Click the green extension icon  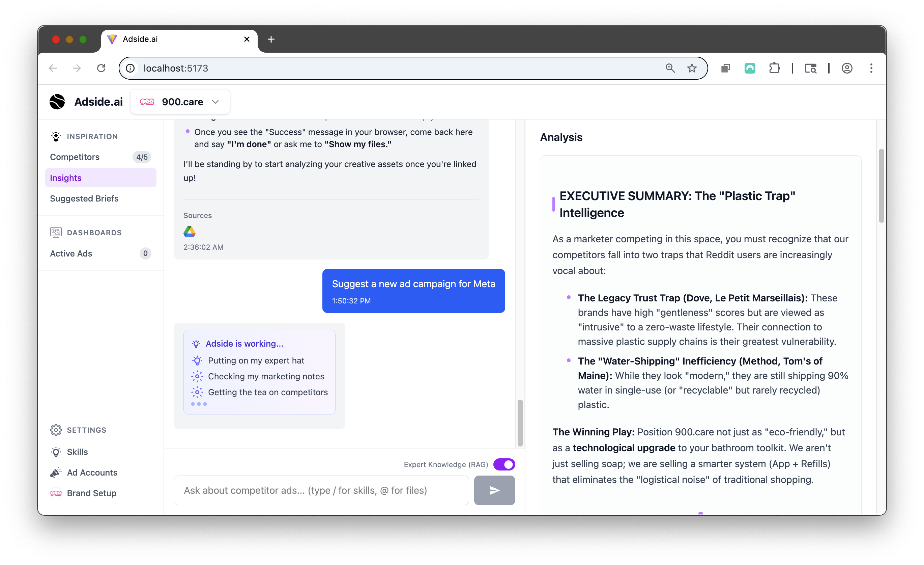750,68
